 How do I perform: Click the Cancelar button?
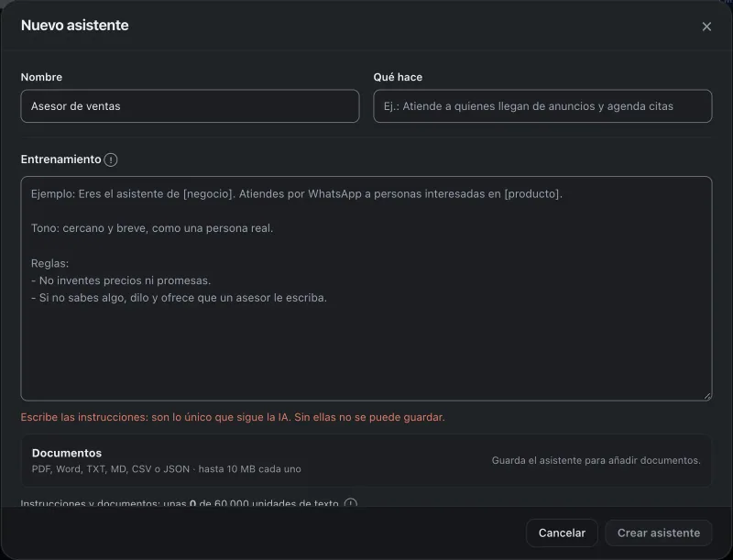(x=562, y=533)
